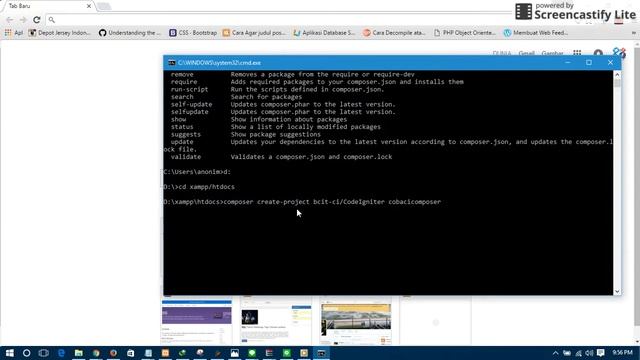Open File Explorer from the taskbar

click(x=79, y=353)
